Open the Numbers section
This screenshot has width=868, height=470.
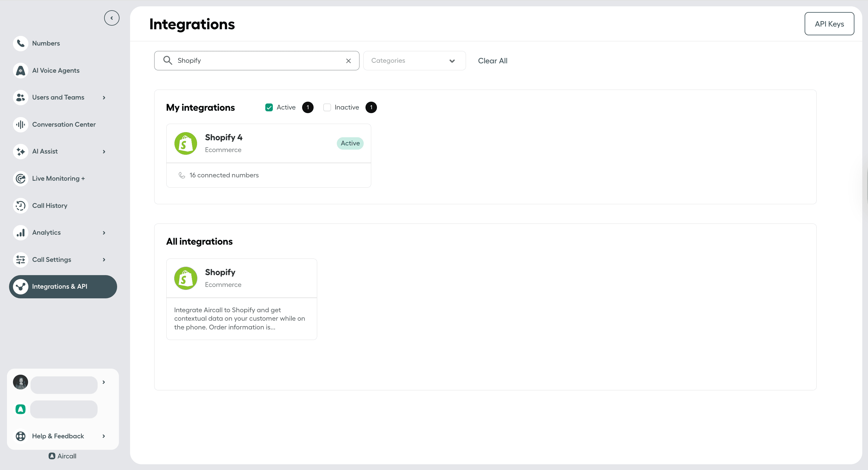[46, 43]
